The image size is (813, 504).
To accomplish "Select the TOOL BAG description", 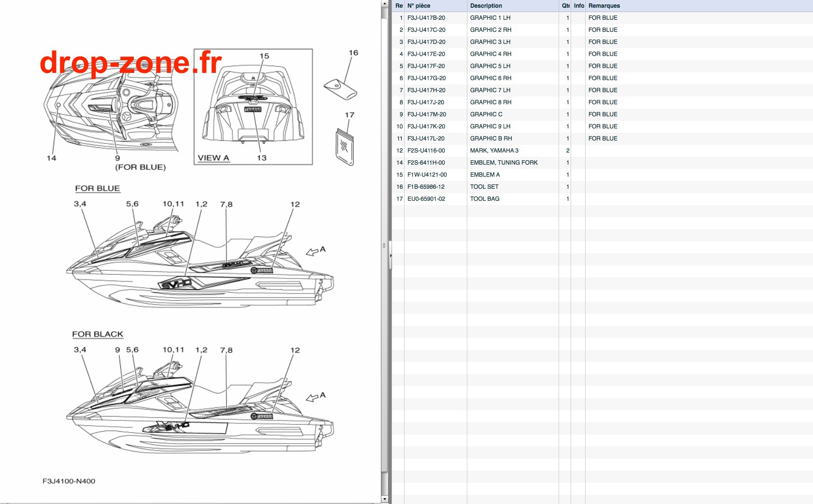I will tap(485, 199).
